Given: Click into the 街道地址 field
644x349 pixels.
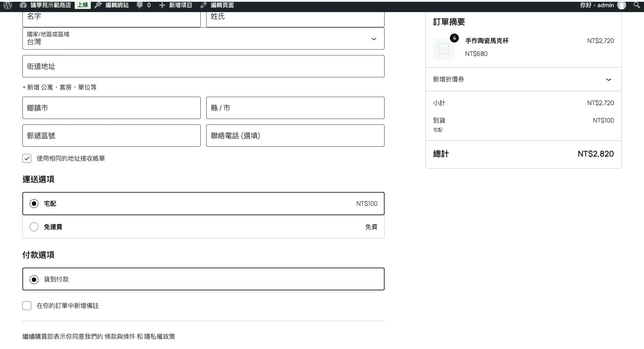Looking at the screenshot, I should pyautogui.click(x=203, y=66).
